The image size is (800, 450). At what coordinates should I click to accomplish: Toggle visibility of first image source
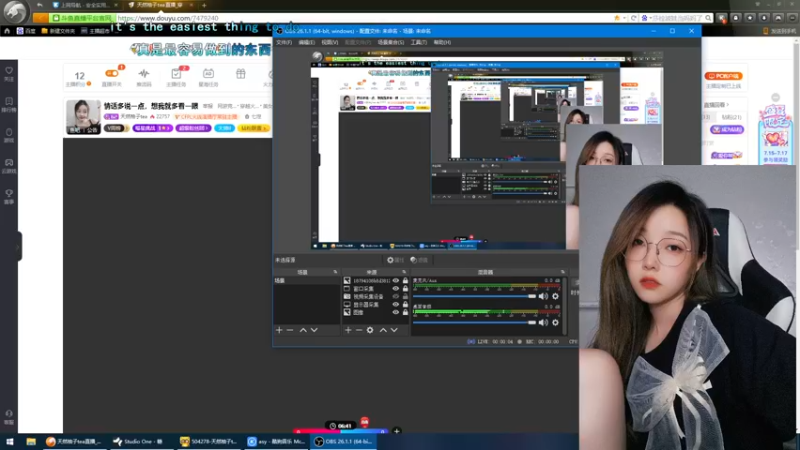point(395,281)
